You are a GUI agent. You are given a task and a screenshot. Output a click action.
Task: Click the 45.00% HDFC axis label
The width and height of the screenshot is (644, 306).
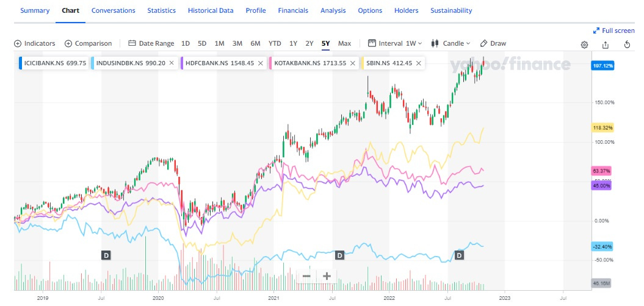point(602,186)
